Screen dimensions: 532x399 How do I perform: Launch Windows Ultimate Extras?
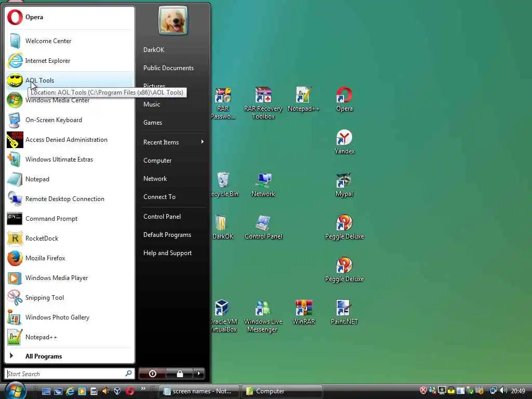tap(70, 159)
